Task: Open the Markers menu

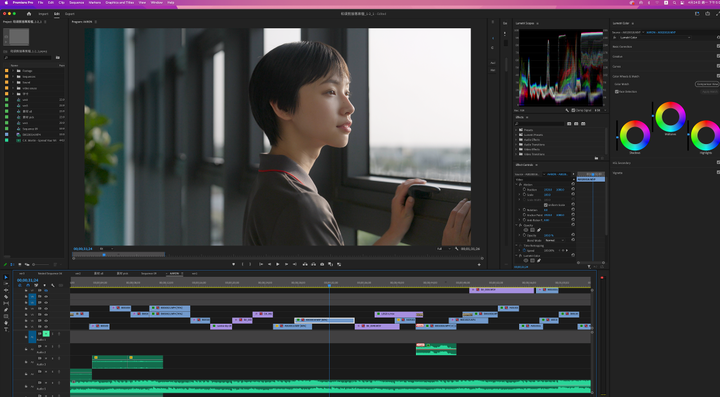Action: point(95,2)
